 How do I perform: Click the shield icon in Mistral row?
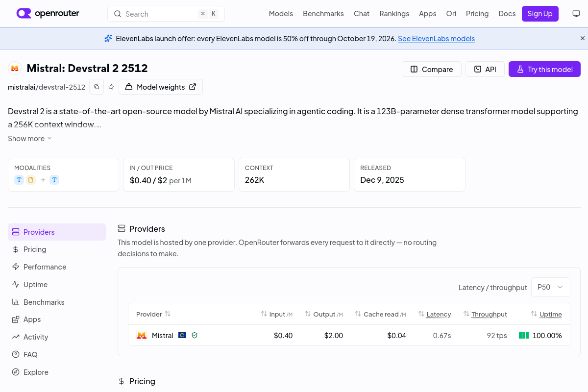pyautogui.click(x=195, y=335)
